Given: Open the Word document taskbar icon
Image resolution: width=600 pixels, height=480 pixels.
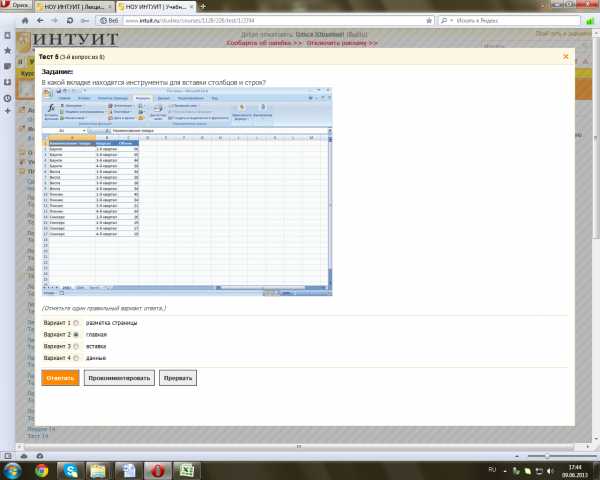Looking at the screenshot, I should [128, 470].
